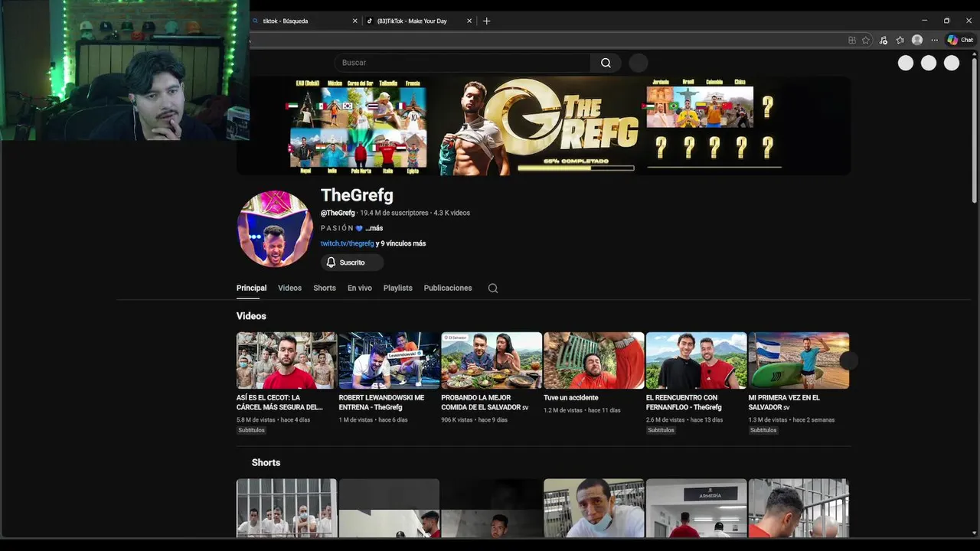The image size is (980, 551).
Task: Click Subtítulos badge under FERNANFLOO video
Action: [x=661, y=430]
